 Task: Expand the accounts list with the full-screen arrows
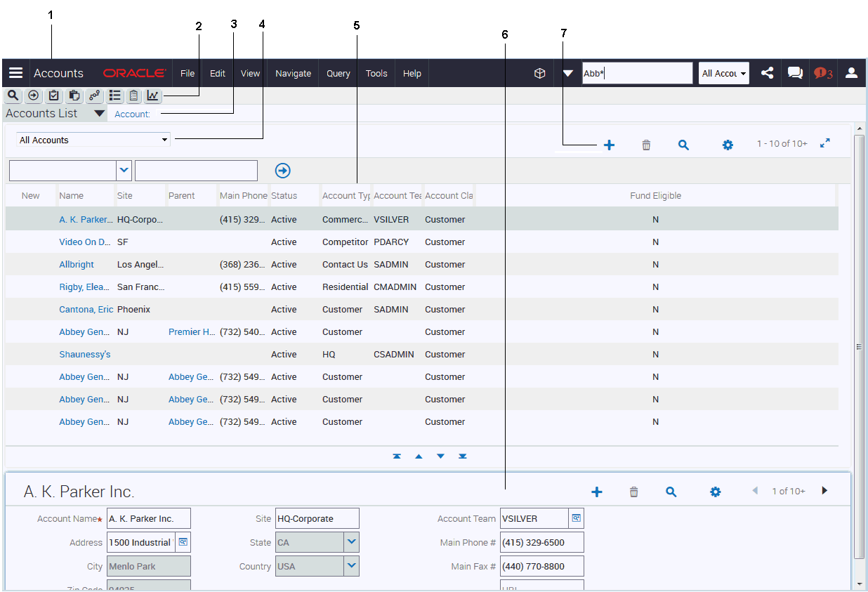pos(825,143)
